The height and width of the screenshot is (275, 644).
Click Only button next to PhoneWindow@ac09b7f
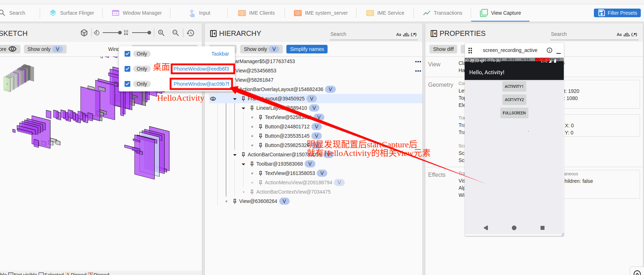[x=142, y=84]
